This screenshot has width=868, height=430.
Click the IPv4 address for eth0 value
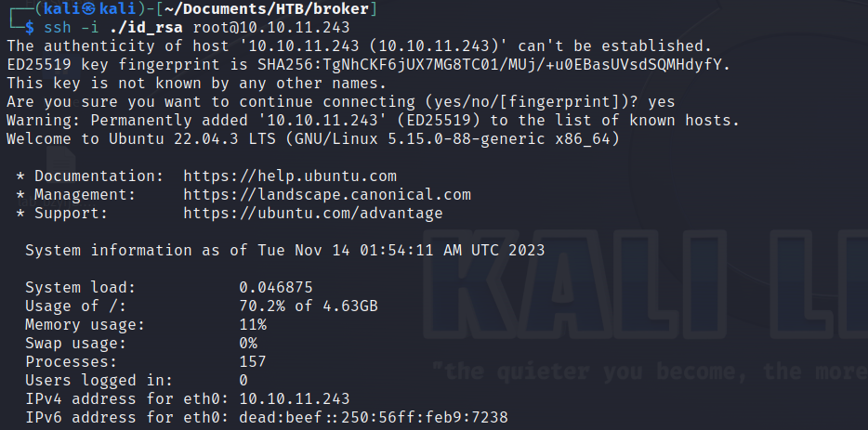point(295,399)
